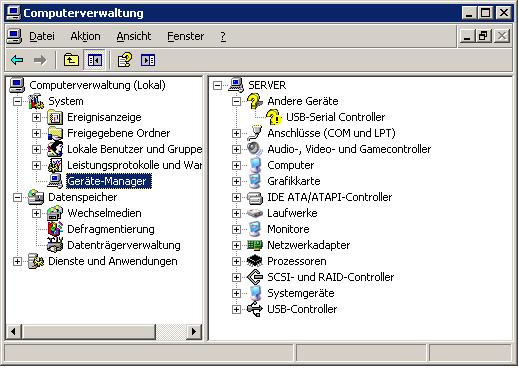
Task: Expand the Anschlüsse (COM und LPT) node
Action: tap(236, 133)
